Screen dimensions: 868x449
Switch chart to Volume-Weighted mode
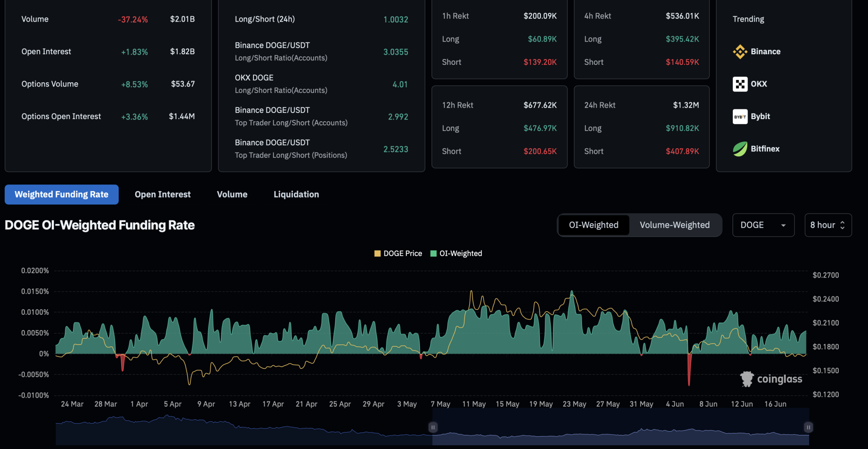point(675,225)
